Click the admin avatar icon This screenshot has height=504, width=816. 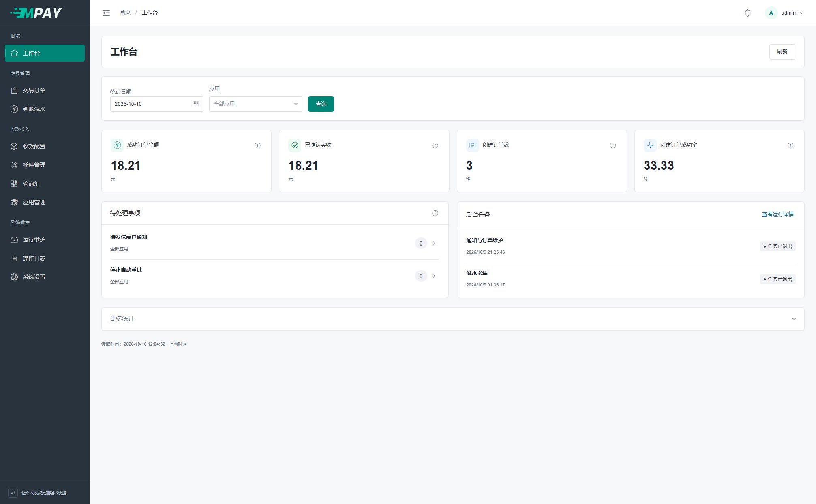(x=771, y=13)
